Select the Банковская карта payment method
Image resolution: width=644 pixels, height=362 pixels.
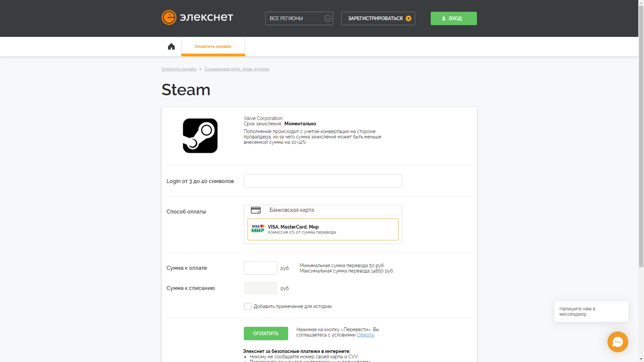click(323, 210)
